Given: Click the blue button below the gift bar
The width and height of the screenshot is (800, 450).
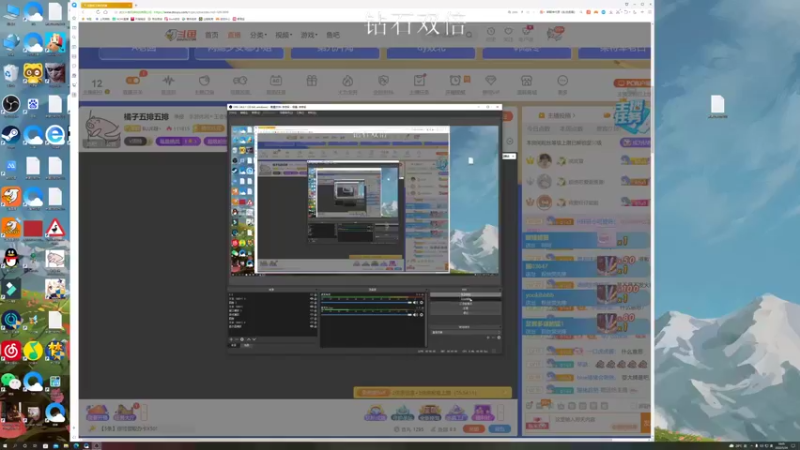Looking at the screenshot, I should coord(499,429).
